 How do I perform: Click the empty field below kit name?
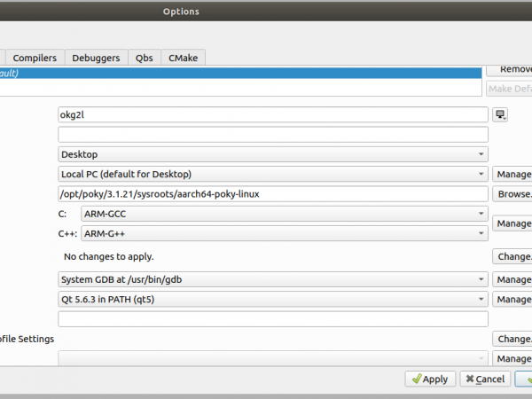[272, 135]
